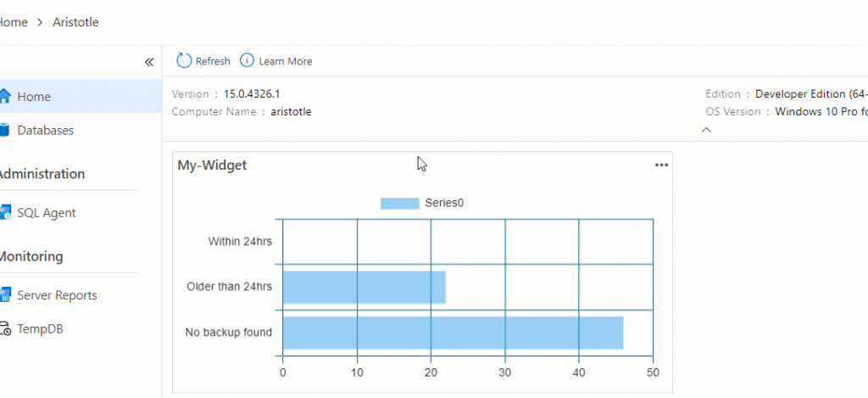The width and height of the screenshot is (868, 398).
Task: Go to Home in breadcrumb
Action: click(x=12, y=22)
